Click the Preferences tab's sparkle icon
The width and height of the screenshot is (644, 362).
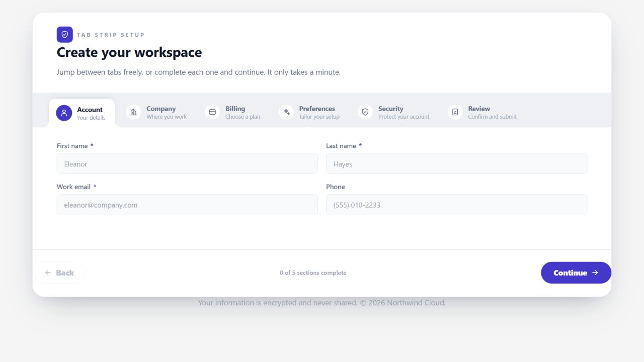click(x=286, y=112)
